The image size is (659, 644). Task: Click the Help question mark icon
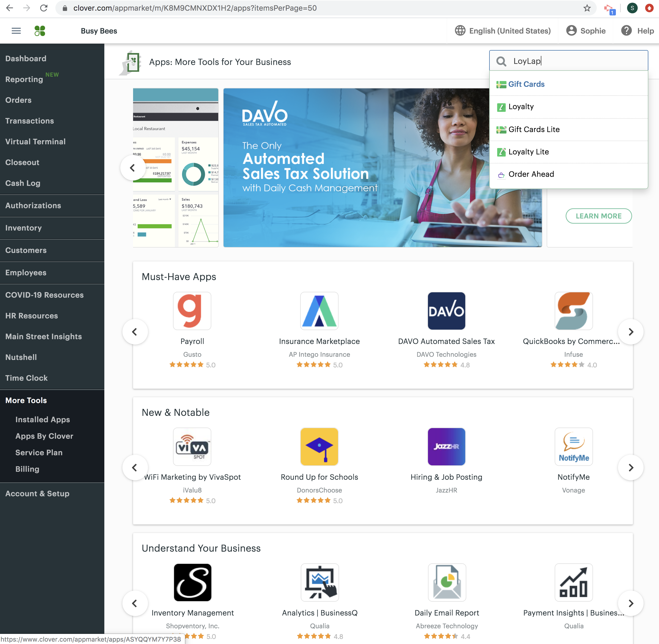626,31
